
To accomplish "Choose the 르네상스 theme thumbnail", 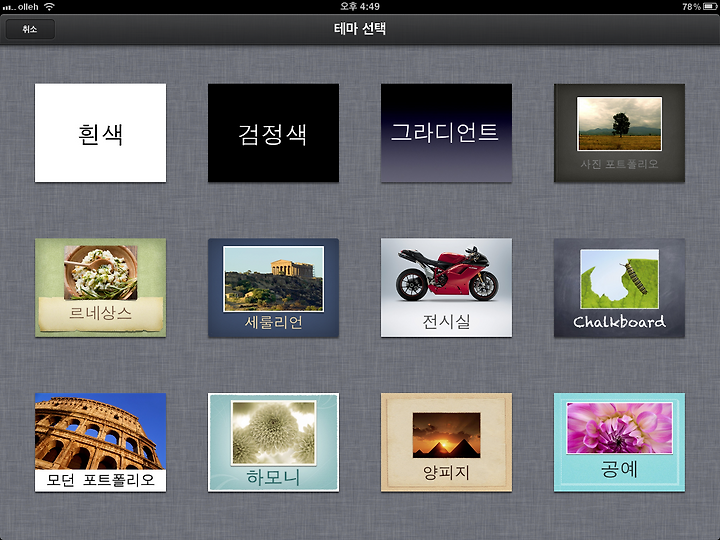I will pos(100,287).
